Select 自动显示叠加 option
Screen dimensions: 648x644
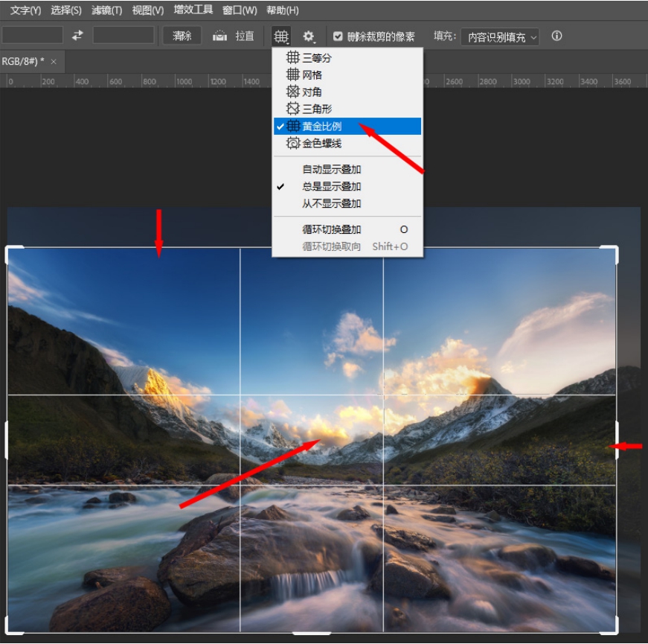(347, 169)
